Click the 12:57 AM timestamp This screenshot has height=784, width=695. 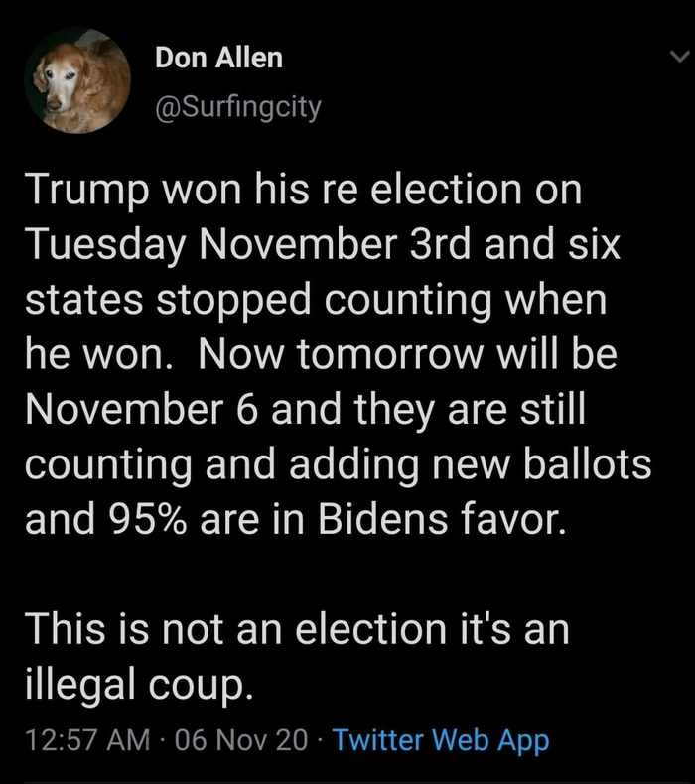(x=86, y=739)
